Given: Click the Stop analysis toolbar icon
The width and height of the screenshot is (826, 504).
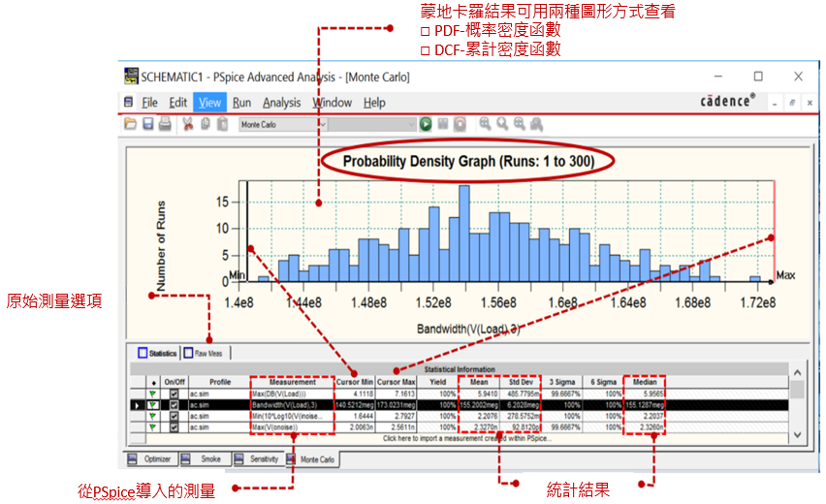Looking at the screenshot, I should (460, 124).
